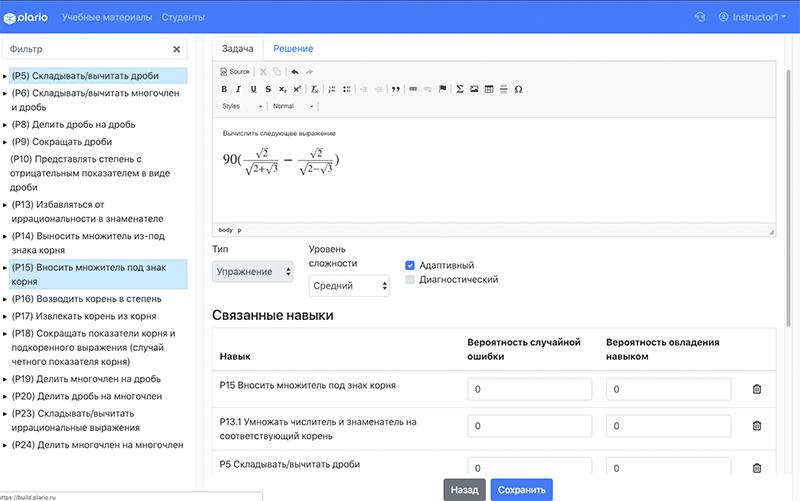Insert special character using Omega icon
This screenshot has width=800, height=501.
[518, 89]
